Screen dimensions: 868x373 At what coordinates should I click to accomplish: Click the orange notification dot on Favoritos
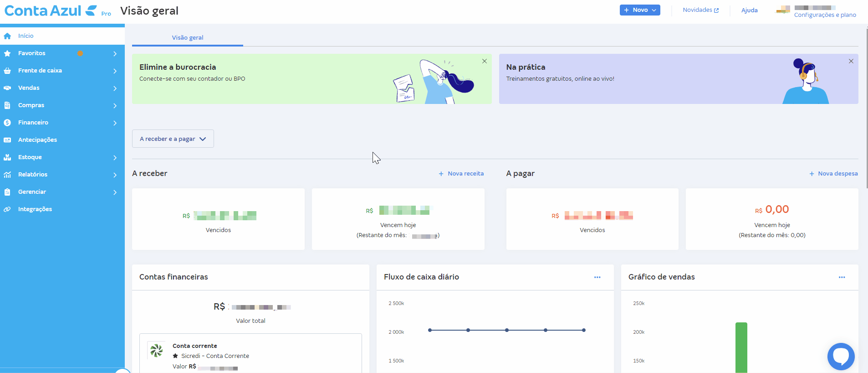[80, 53]
